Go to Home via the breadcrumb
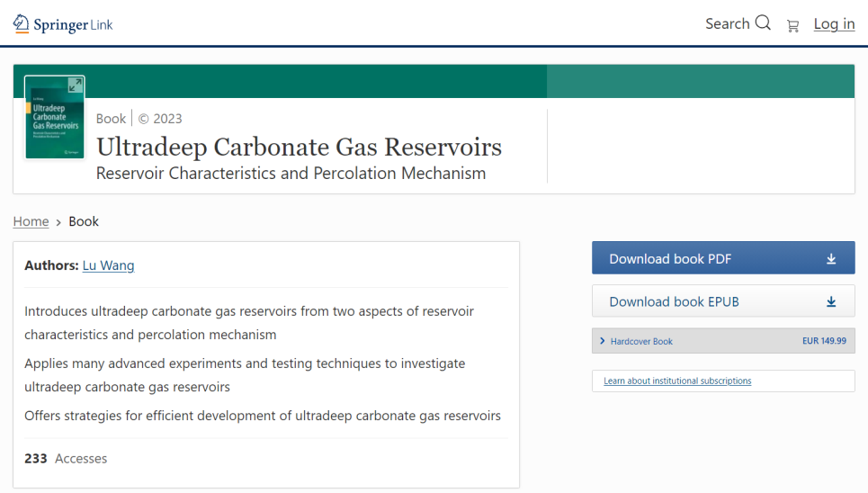868x493 pixels. (x=31, y=221)
